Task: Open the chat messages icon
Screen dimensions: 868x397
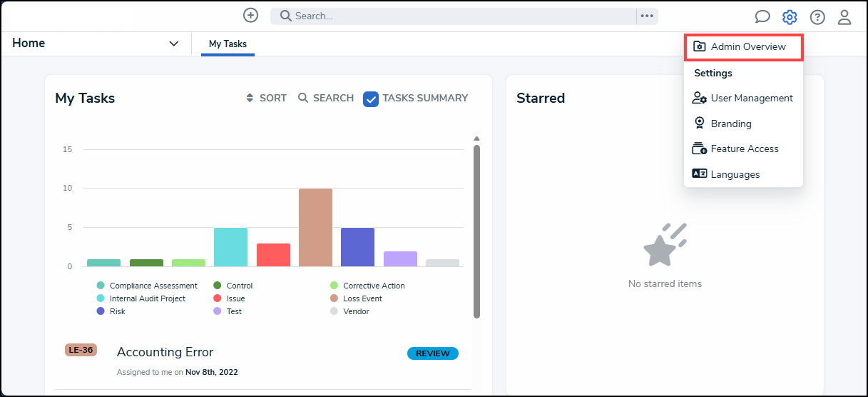Action: [x=762, y=17]
